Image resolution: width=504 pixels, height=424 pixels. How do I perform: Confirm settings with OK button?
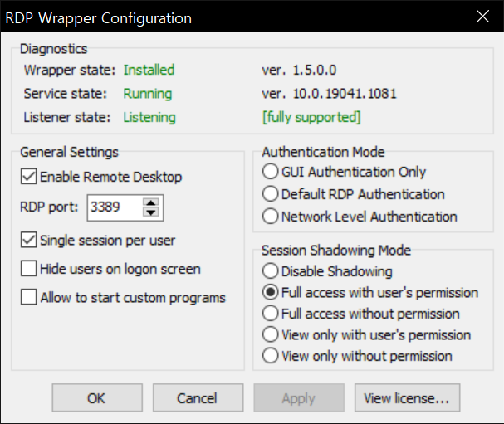[x=97, y=397]
